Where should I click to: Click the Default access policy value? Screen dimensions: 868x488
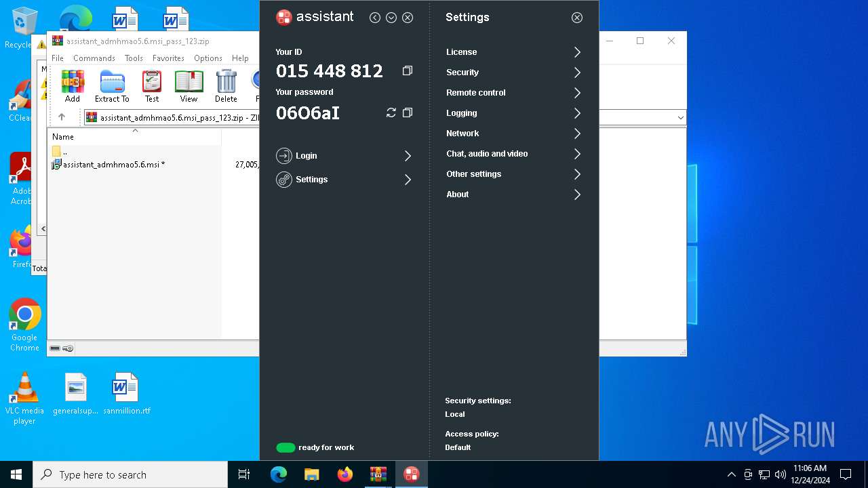(458, 447)
